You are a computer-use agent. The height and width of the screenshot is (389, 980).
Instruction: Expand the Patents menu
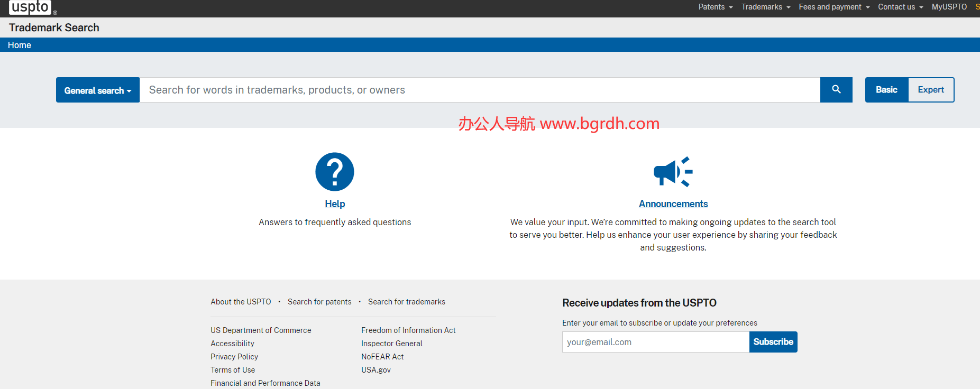(x=715, y=7)
